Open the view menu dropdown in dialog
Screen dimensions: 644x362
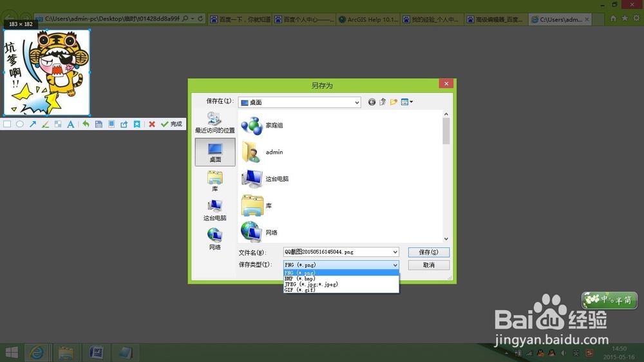click(406, 102)
